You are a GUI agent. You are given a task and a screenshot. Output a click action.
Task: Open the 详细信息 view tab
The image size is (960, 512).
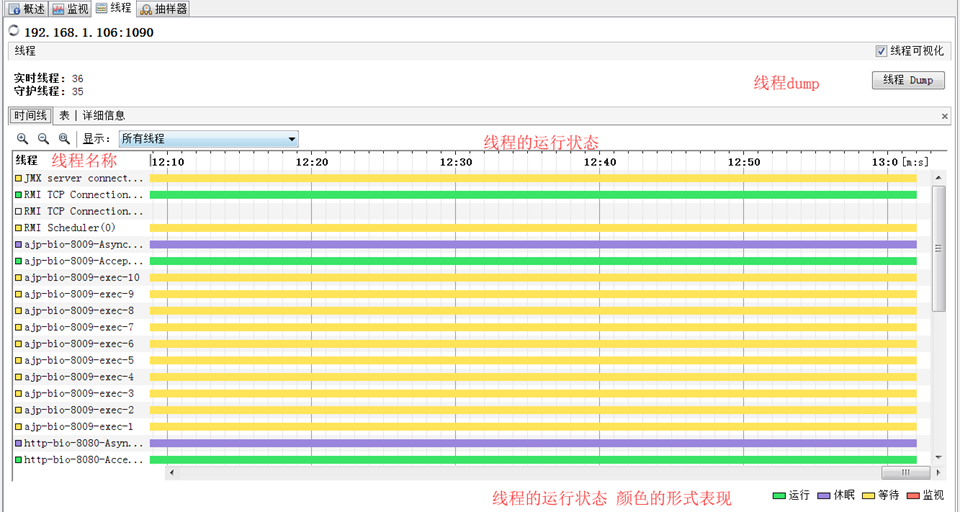(103, 115)
